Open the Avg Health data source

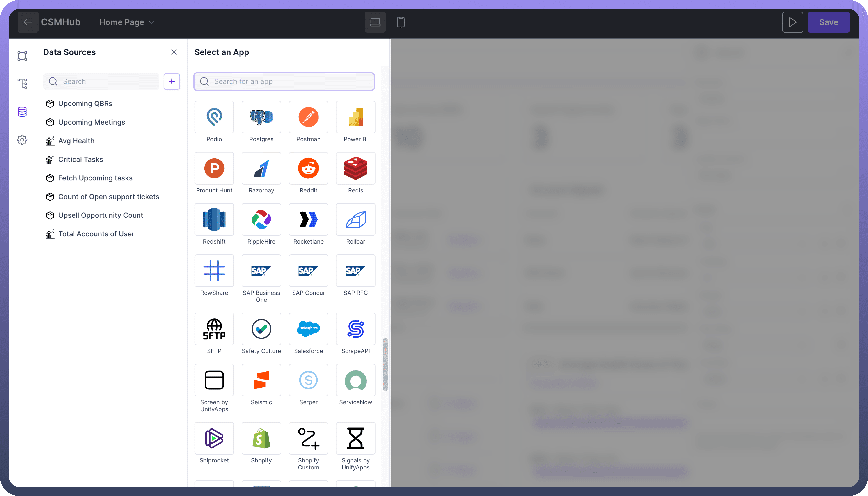coord(76,141)
